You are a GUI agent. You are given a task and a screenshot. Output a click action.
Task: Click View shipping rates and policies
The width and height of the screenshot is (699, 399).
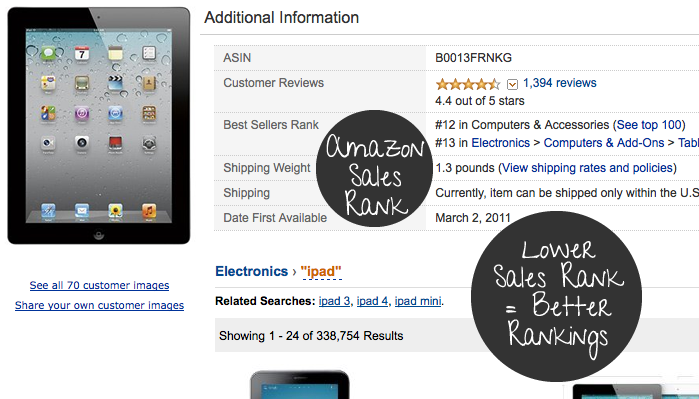pos(587,168)
